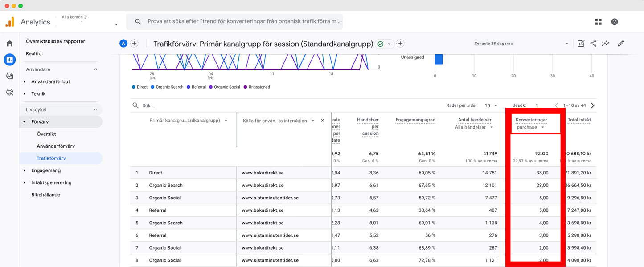Image resolution: width=644 pixels, height=267 pixels.
Task: Open Realtid report
Action: (34, 53)
